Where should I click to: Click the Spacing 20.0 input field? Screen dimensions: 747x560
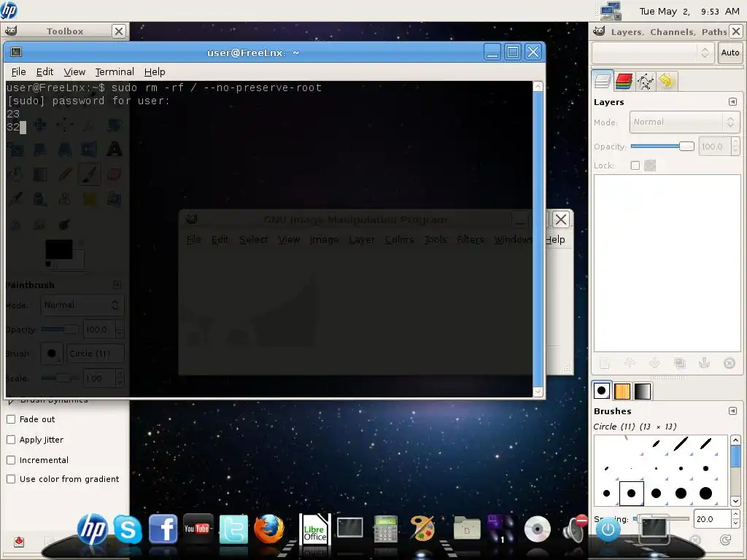tap(712, 519)
